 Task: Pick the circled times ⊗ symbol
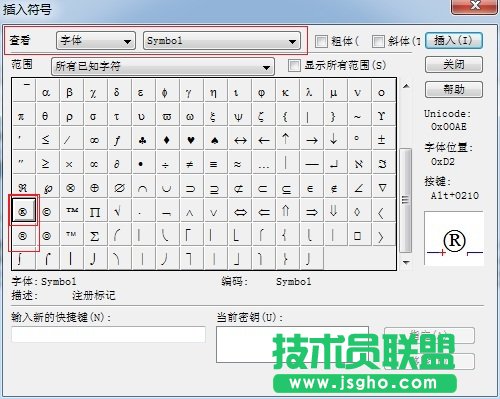[72, 187]
